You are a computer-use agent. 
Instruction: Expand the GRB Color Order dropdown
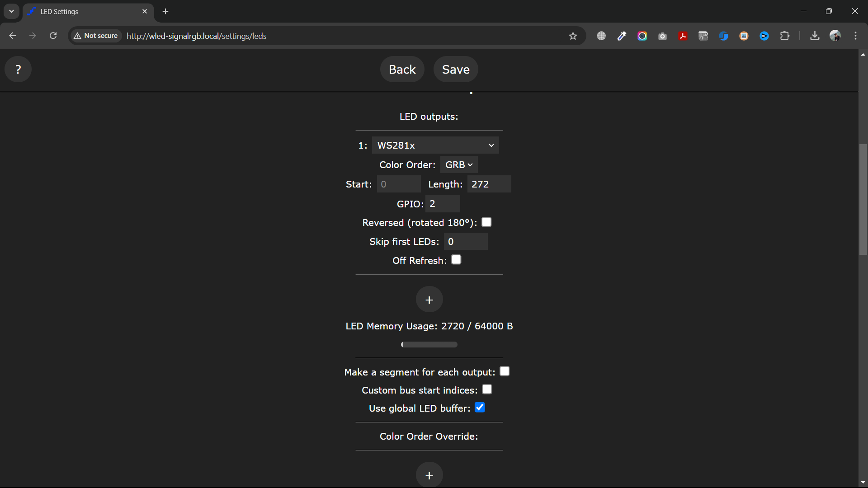point(458,165)
